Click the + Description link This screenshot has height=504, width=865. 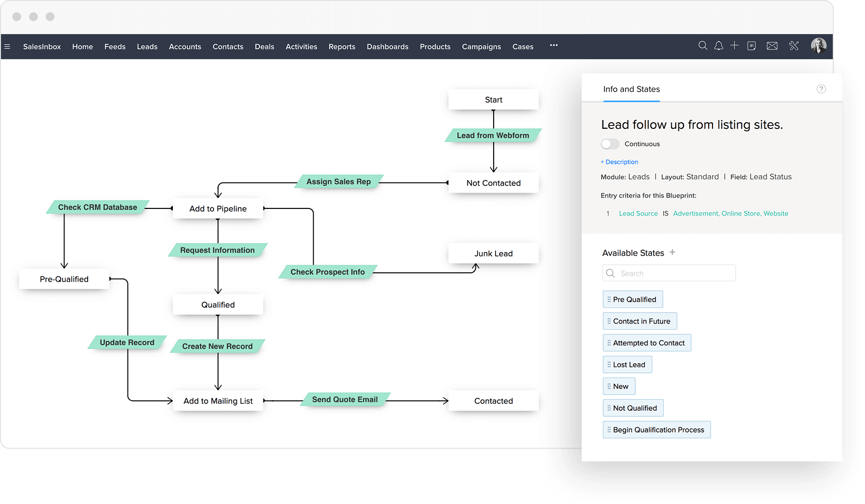(619, 162)
